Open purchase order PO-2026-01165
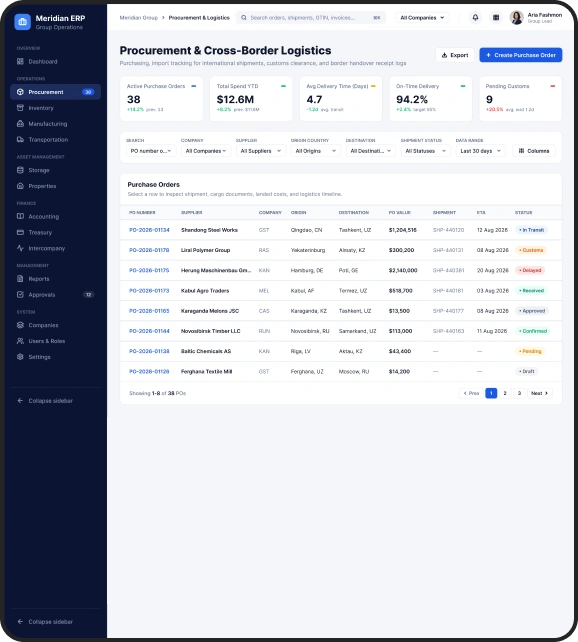The height and width of the screenshot is (642, 578). pos(149,311)
